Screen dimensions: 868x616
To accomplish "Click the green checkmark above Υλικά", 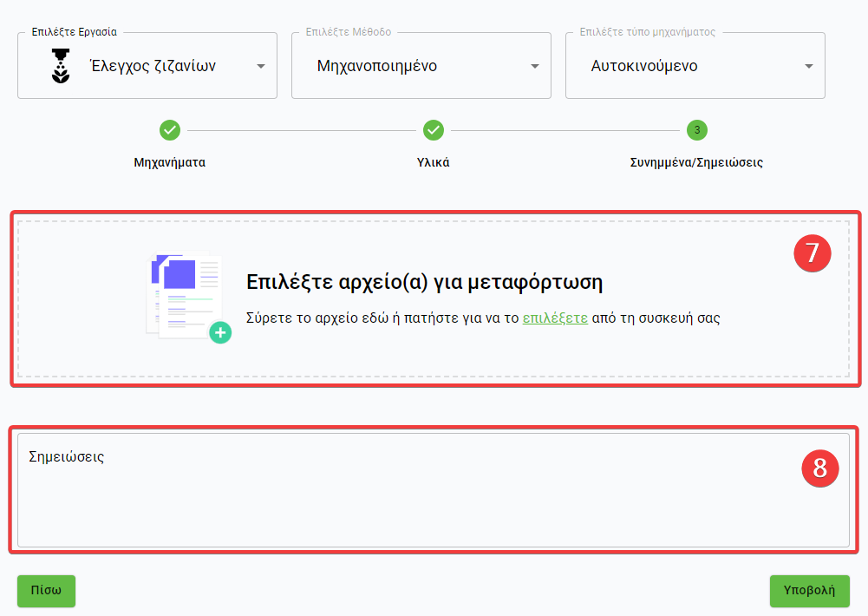I will 434,130.
